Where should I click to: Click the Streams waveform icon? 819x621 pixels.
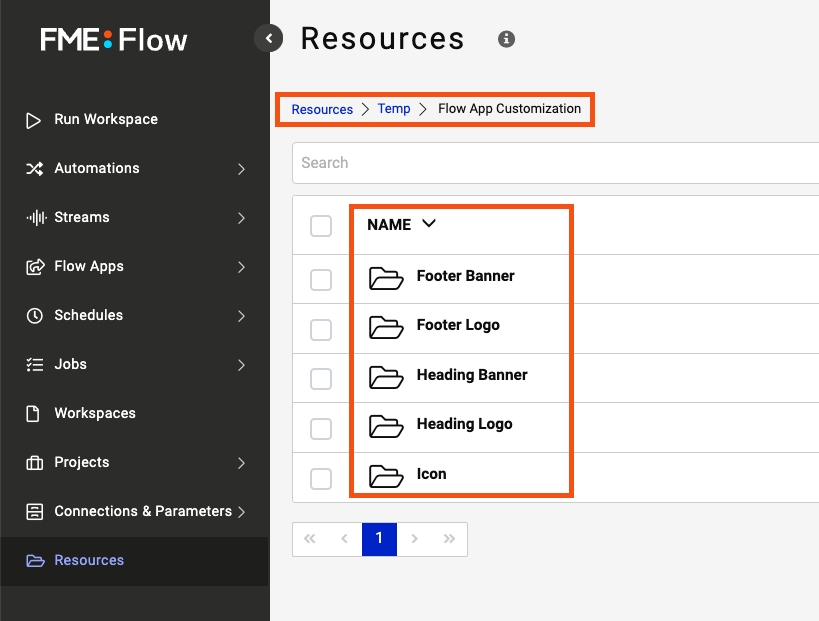coord(35,218)
